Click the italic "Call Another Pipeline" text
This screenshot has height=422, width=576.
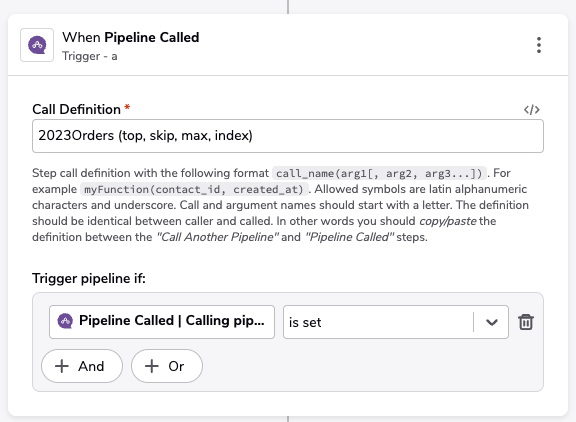[x=217, y=237]
